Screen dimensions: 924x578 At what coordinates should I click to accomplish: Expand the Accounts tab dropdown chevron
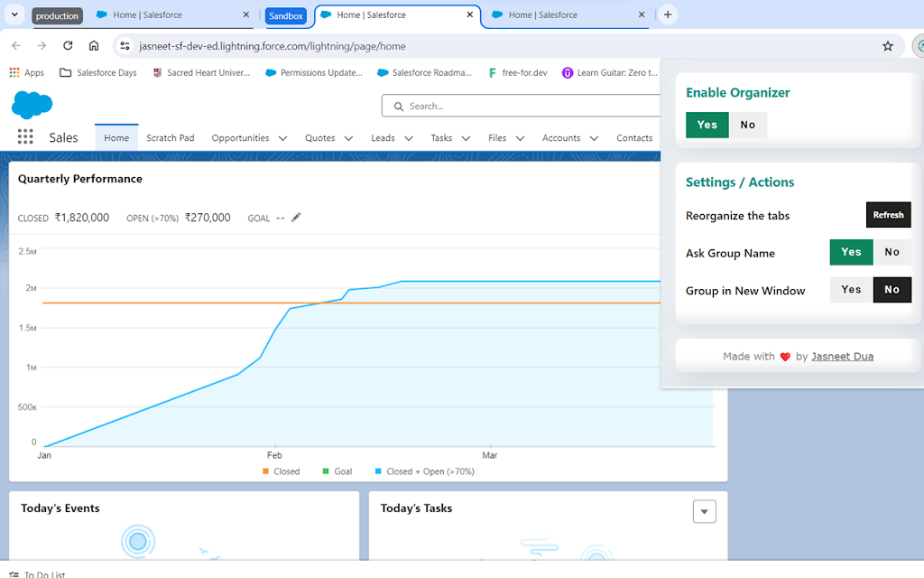click(594, 138)
